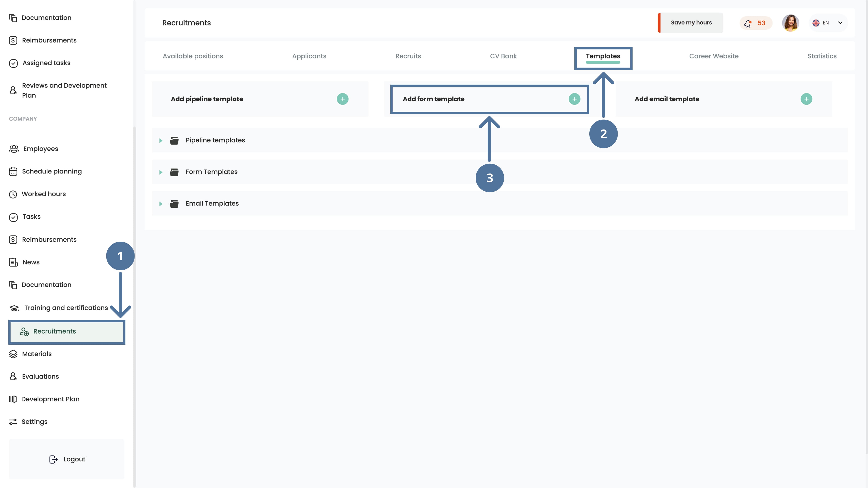Image resolution: width=868 pixels, height=488 pixels.
Task: Expand the Pipeline templates folder
Action: tap(161, 141)
